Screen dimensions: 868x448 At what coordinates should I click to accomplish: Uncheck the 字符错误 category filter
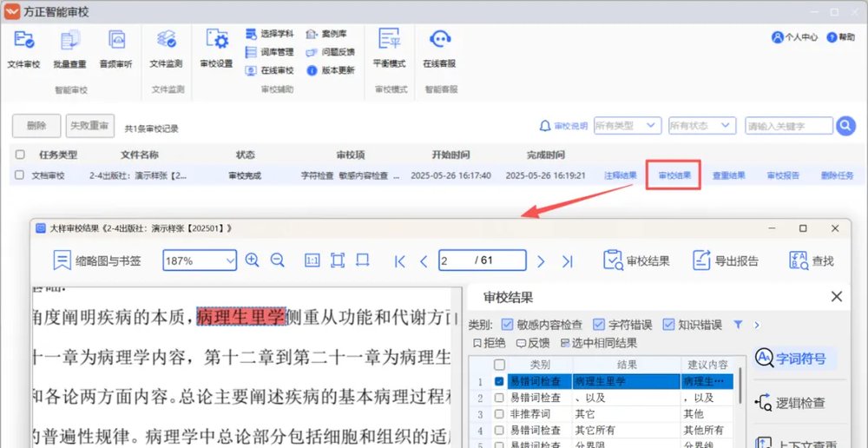599,325
